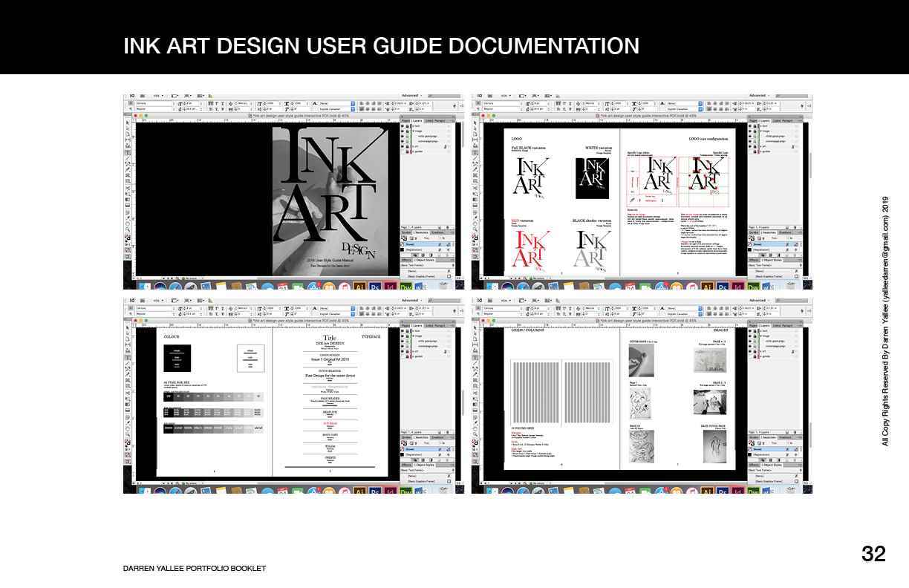
Task: Select the Type tool in the grid/images window toolbar
Action: tap(475, 357)
